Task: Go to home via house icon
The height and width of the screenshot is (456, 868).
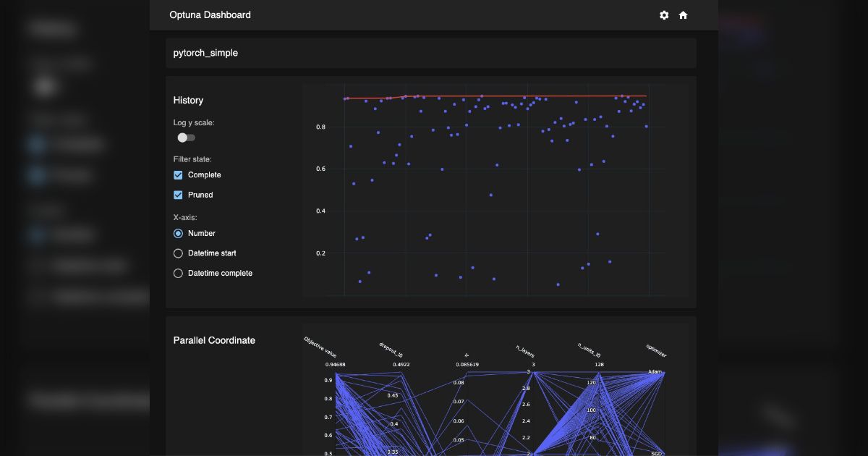Action: (x=683, y=15)
